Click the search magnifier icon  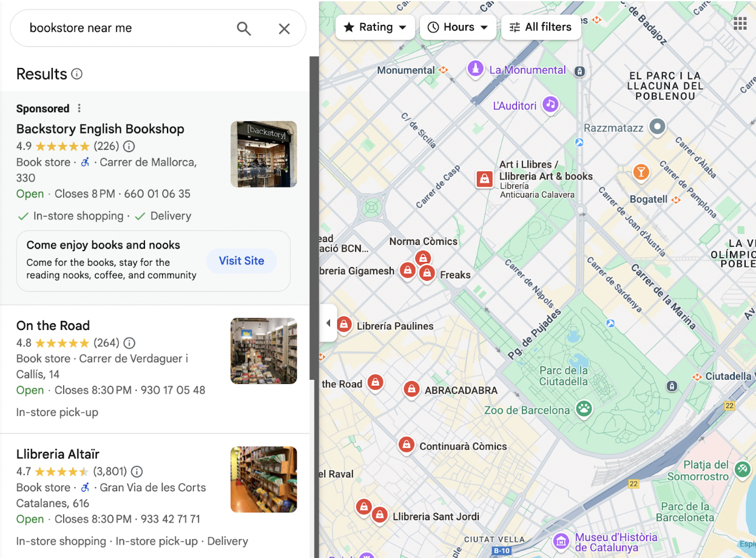pos(244,29)
